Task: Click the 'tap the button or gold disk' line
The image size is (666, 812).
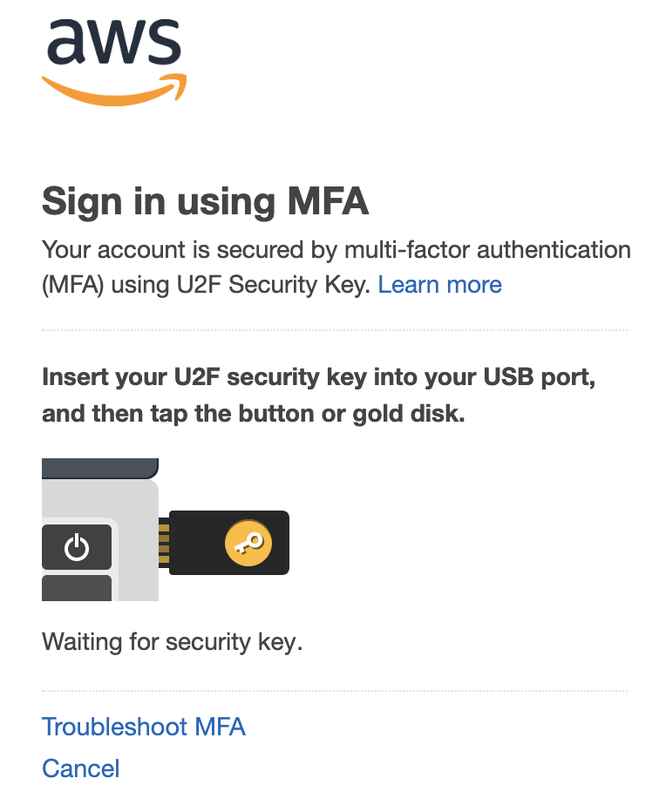Action: point(253,414)
